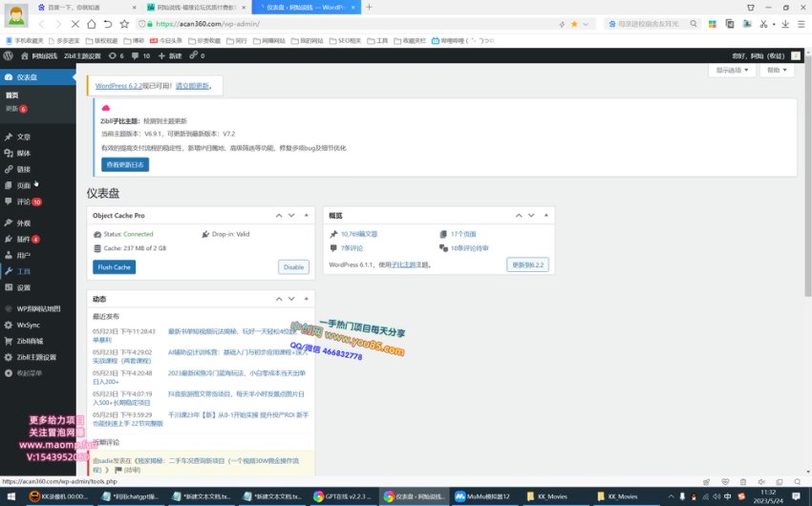Move the Object Cache Pro widget up
This screenshot has width=812, height=506.
click(279, 215)
